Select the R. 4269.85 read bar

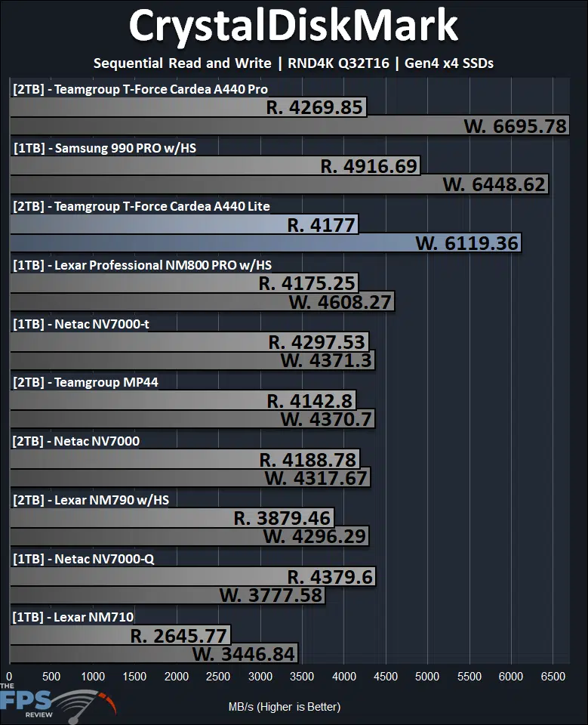pos(188,106)
